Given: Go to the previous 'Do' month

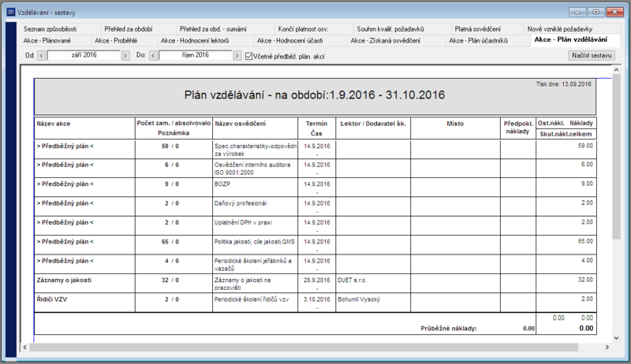Looking at the screenshot, I should coord(153,55).
